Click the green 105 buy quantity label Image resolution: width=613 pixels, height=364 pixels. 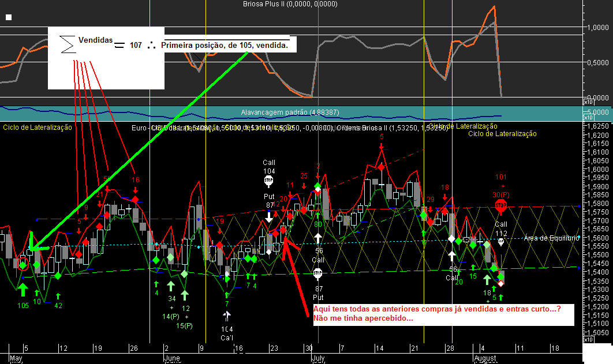(x=23, y=305)
